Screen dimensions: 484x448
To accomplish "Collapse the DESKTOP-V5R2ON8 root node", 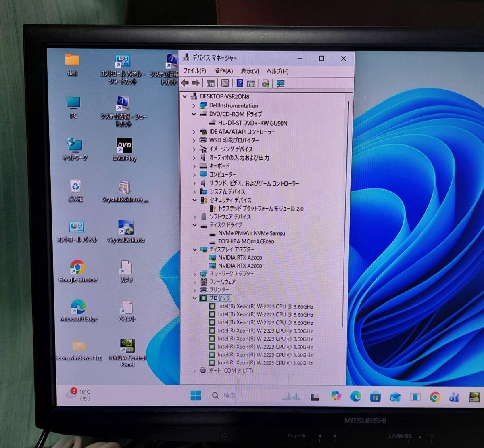I will 185,96.
